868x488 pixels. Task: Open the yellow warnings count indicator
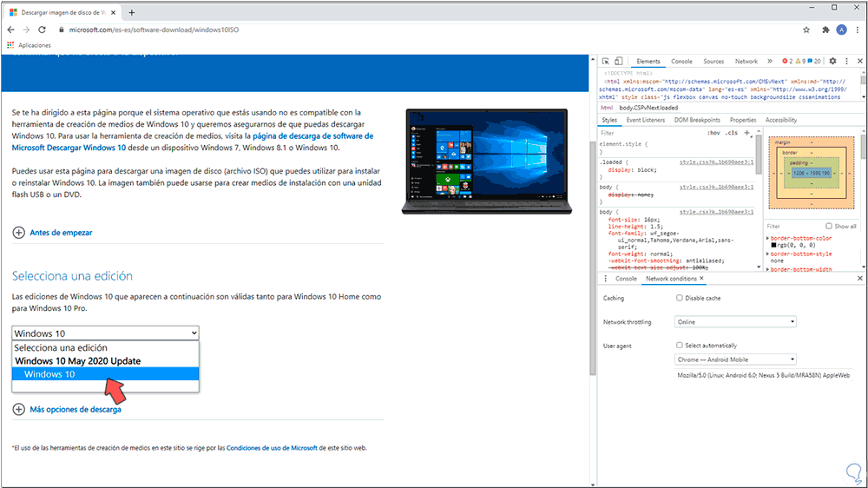[x=800, y=62]
